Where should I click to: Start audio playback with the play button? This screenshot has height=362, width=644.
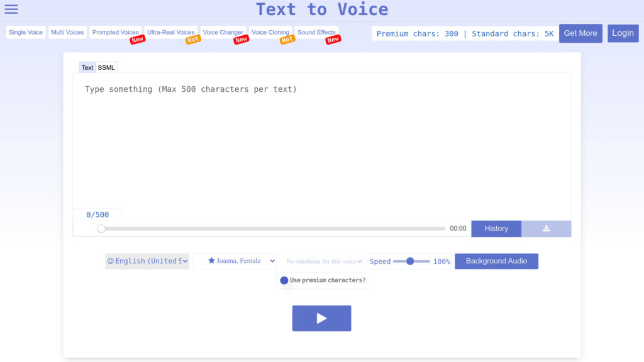point(321,318)
